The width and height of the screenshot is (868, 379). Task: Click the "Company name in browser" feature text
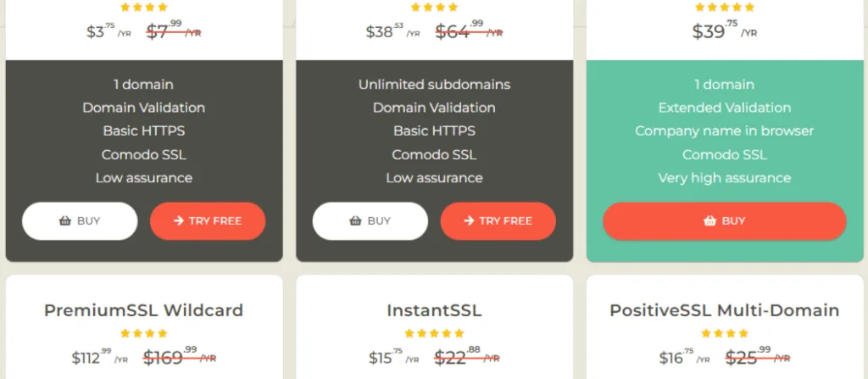point(725,131)
